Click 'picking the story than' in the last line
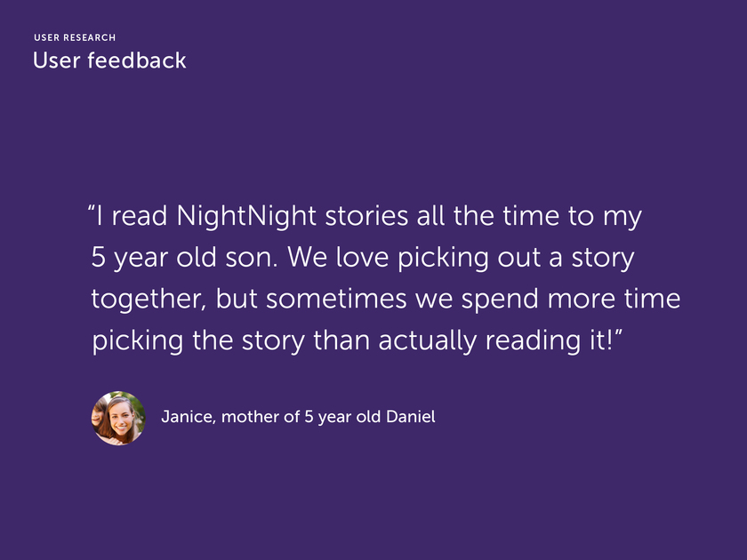Image resolution: width=747 pixels, height=560 pixels. [x=231, y=341]
